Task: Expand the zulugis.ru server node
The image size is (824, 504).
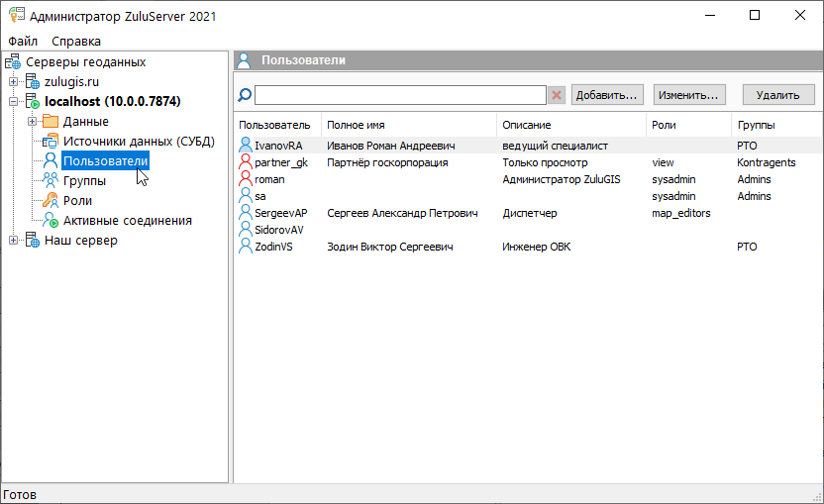Action: [13, 82]
